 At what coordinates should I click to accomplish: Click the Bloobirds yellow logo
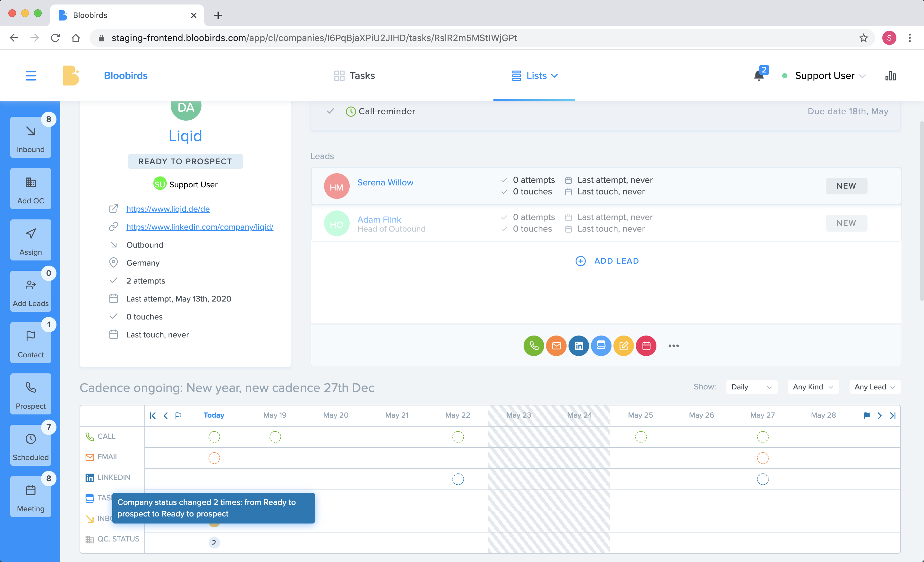pyautogui.click(x=71, y=75)
